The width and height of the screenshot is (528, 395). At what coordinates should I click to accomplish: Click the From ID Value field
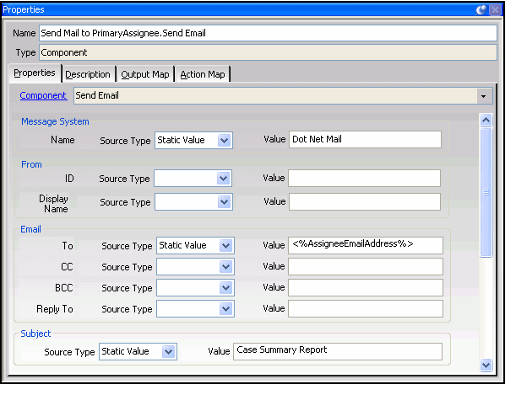coord(365,178)
